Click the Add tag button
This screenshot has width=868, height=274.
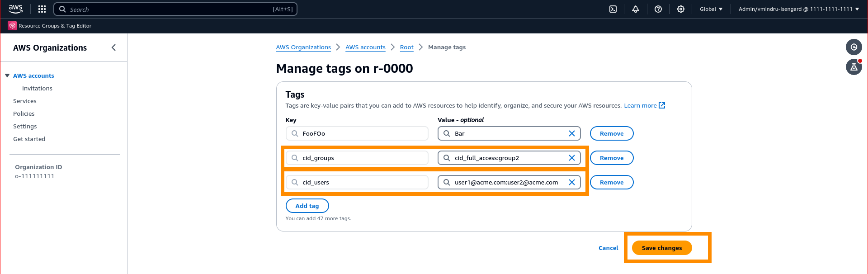[307, 206]
